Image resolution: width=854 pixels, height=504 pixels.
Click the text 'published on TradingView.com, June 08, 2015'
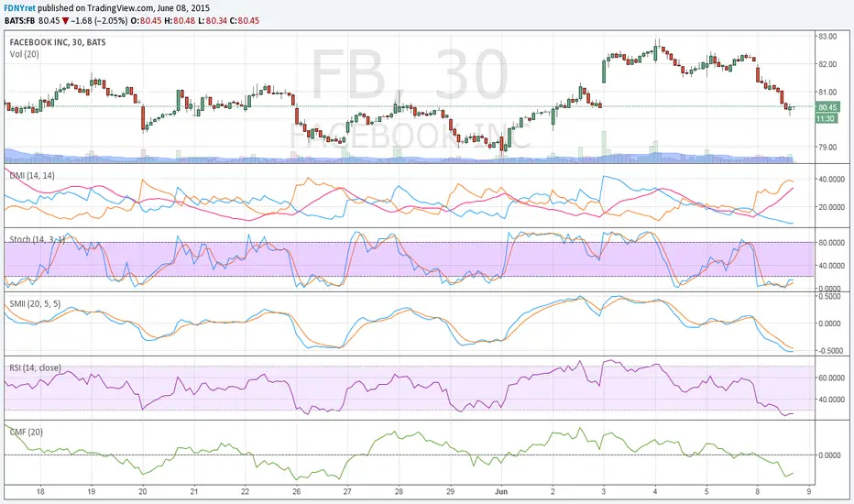(124, 8)
